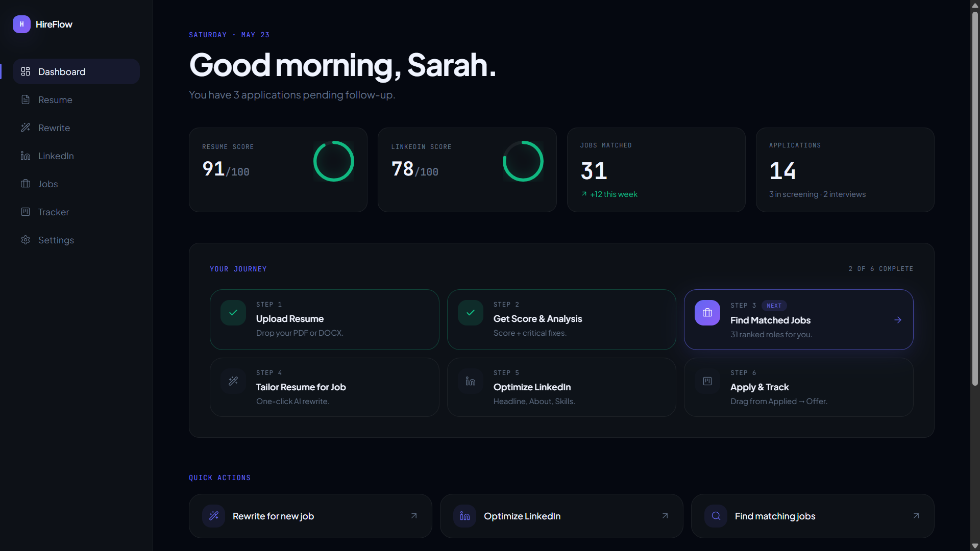This screenshot has height=551, width=980.
Task: Click the Jobs Matched count 31
Action: pyautogui.click(x=594, y=171)
